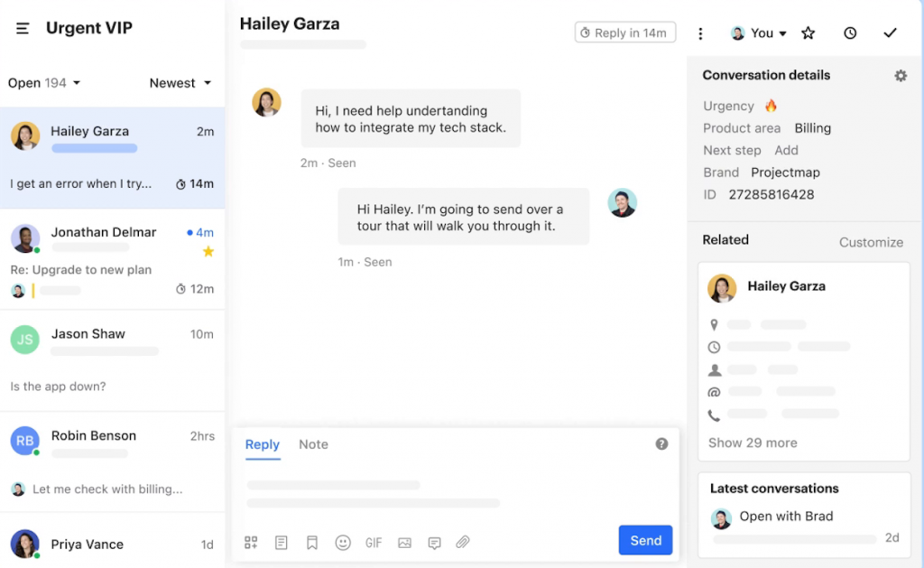
Task: Open the more options kebab menu
Action: click(x=701, y=33)
